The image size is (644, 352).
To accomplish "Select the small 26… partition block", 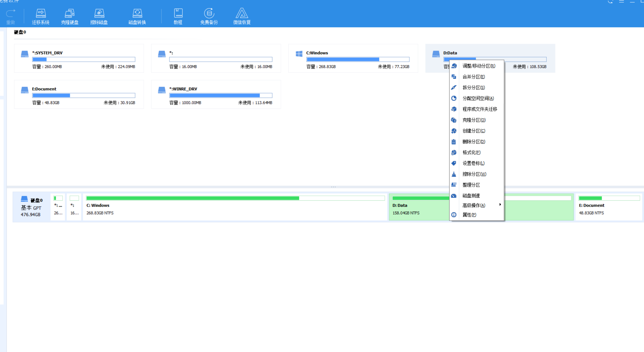I will click(x=58, y=207).
